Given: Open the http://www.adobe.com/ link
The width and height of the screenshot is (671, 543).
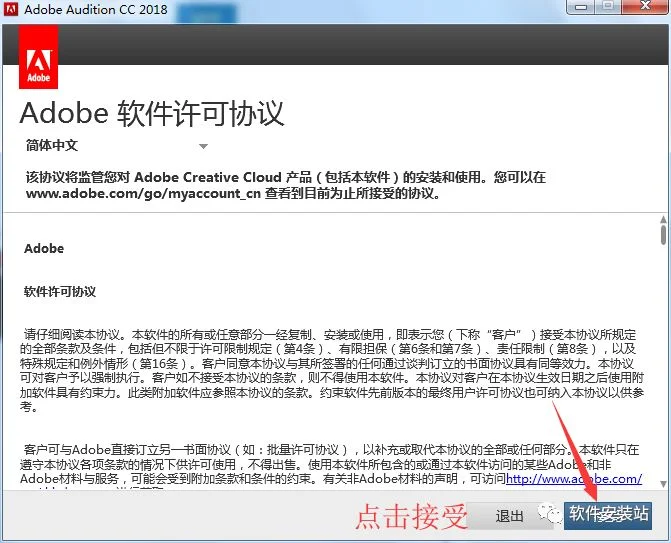Looking at the screenshot, I should click(x=573, y=479).
